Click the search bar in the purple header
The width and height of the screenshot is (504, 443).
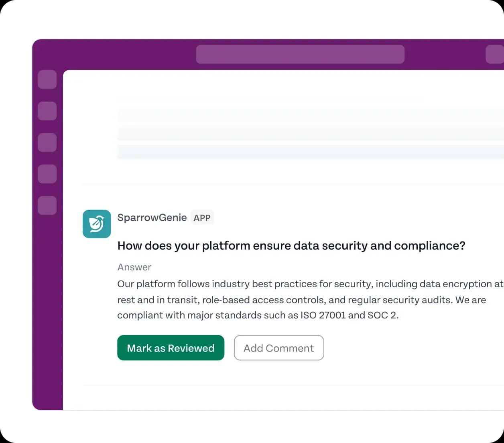pyautogui.click(x=300, y=54)
